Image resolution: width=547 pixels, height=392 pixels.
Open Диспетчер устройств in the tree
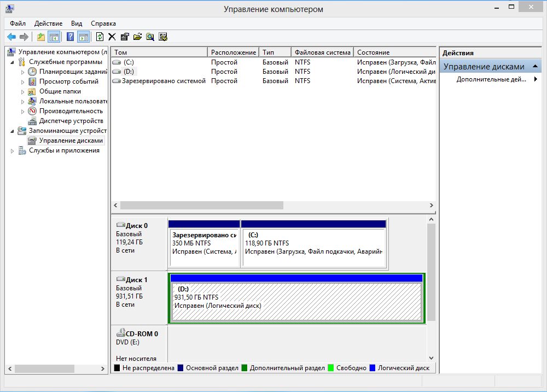click(x=71, y=121)
